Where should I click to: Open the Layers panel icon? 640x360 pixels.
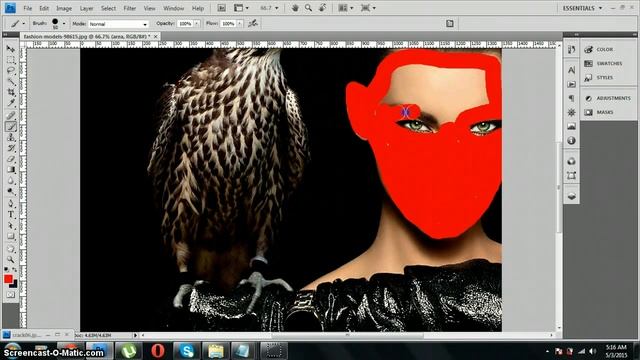point(571,196)
